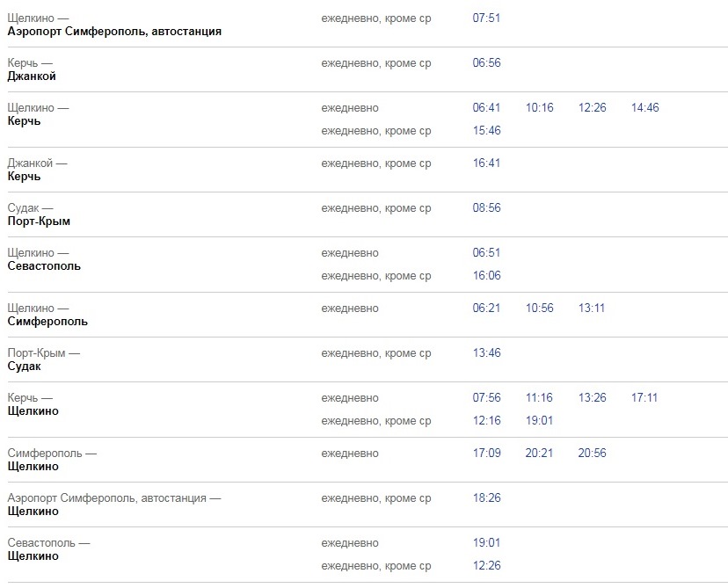728x588 pixels.
Task: Open 20:21 Симферополь — Щелкино departure
Action: click(x=539, y=454)
